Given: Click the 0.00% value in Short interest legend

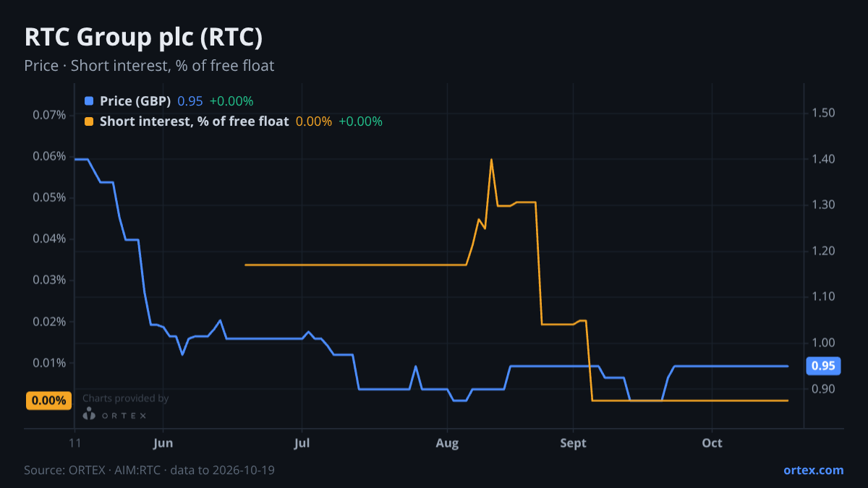Looking at the screenshot, I should (x=314, y=121).
